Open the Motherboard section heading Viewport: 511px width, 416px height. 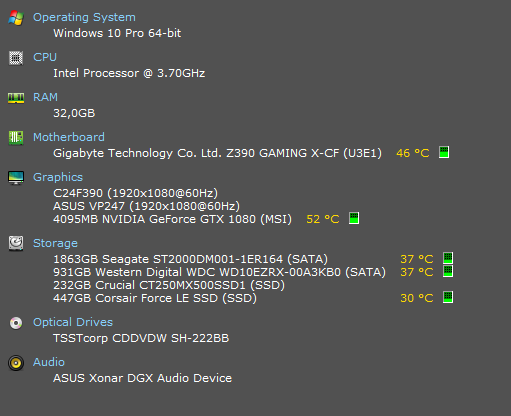click(x=69, y=137)
